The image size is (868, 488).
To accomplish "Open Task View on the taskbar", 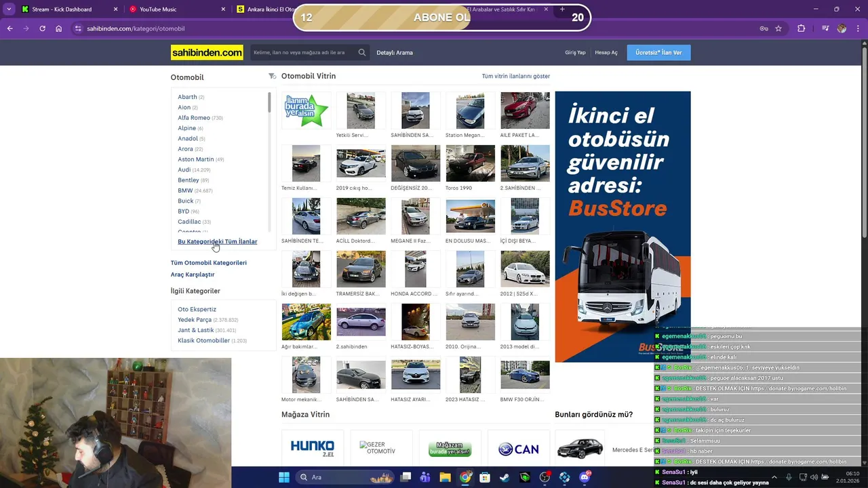I will [x=406, y=477].
